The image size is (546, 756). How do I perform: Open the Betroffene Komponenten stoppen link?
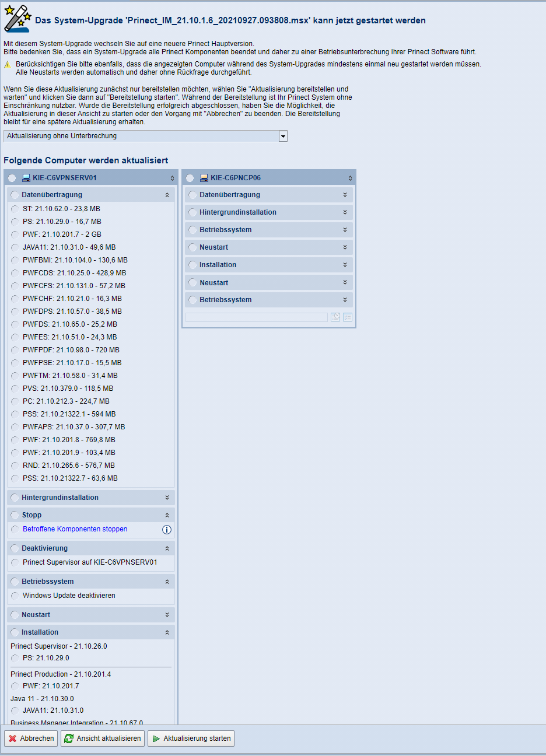[75, 529]
